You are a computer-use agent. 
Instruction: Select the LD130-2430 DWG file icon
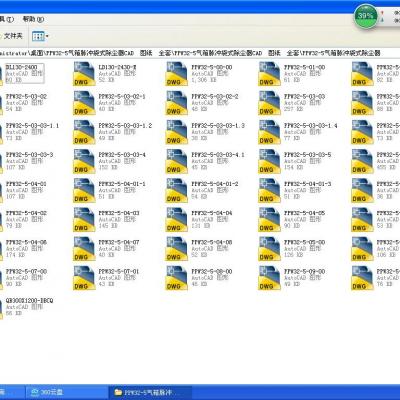point(84,74)
